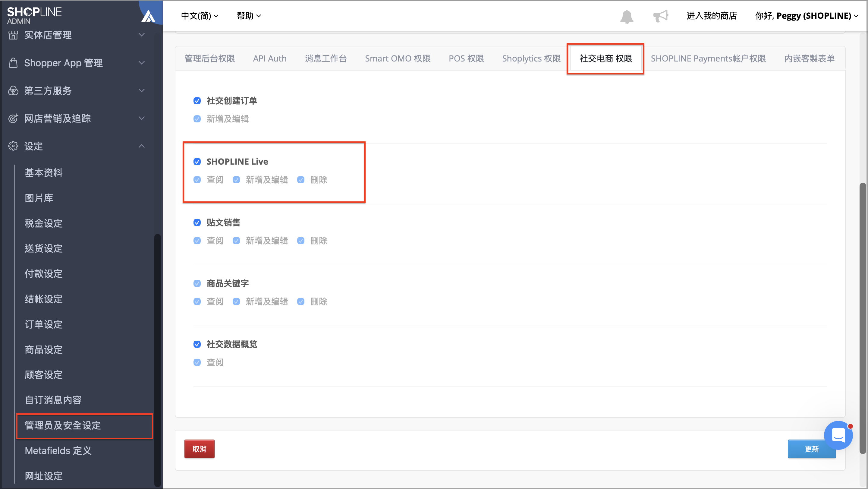
Task: Expand the 实体店管理 chevron
Action: tap(142, 35)
